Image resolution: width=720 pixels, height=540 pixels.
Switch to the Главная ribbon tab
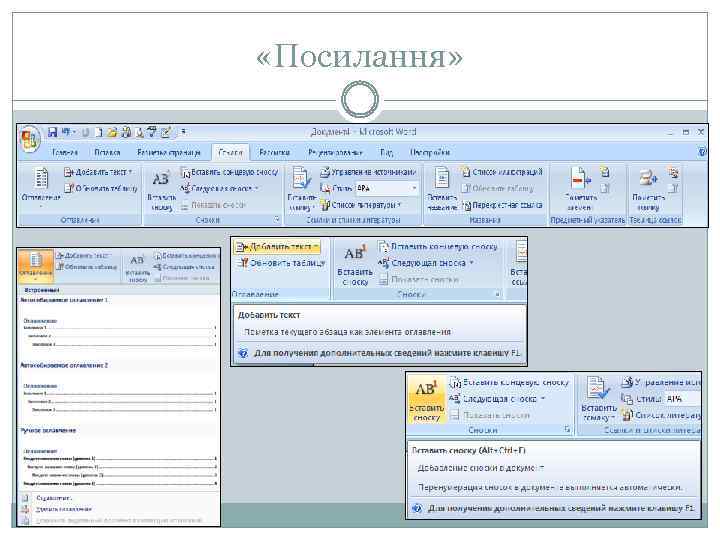(x=64, y=152)
